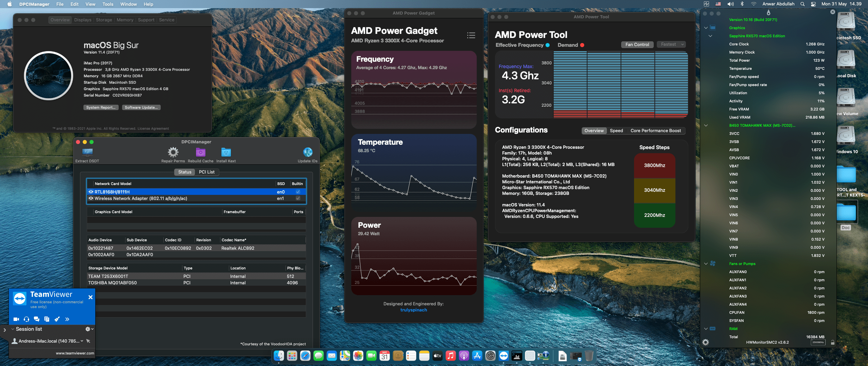Click the Install Kext icon

coord(226,152)
